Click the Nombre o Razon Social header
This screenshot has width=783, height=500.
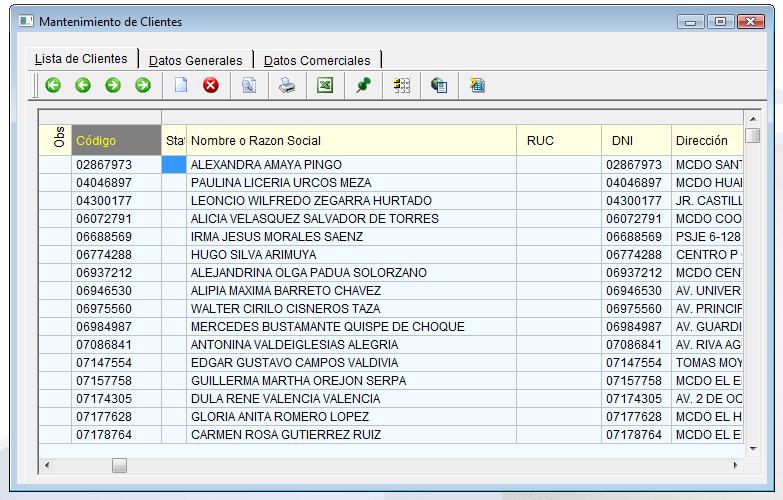tap(350, 141)
